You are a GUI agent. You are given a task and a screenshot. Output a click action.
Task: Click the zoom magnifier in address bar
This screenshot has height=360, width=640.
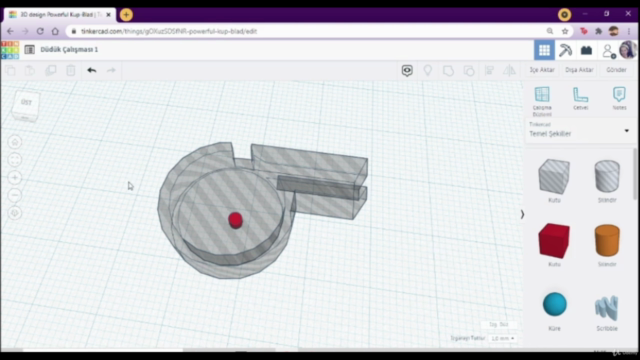[550, 31]
